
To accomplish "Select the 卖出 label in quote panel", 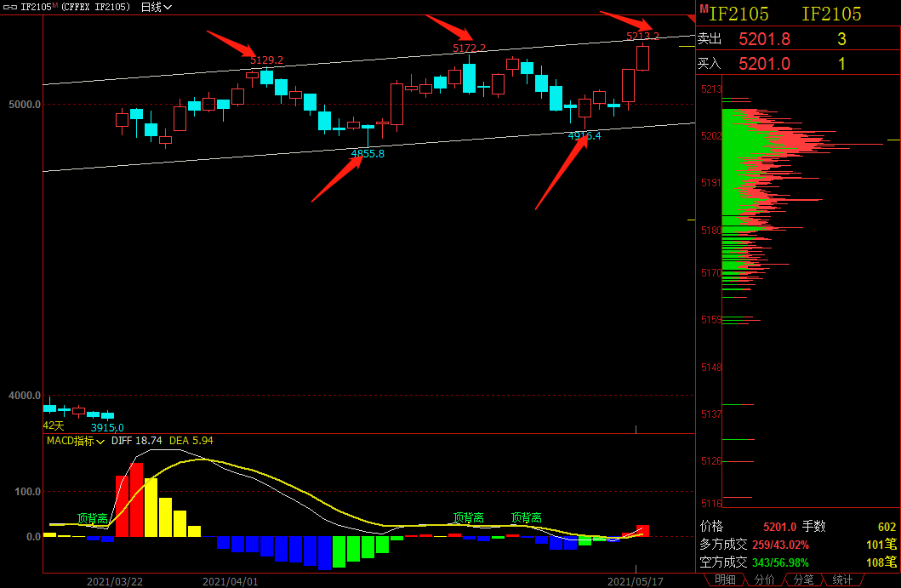I will tap(709, 39).
